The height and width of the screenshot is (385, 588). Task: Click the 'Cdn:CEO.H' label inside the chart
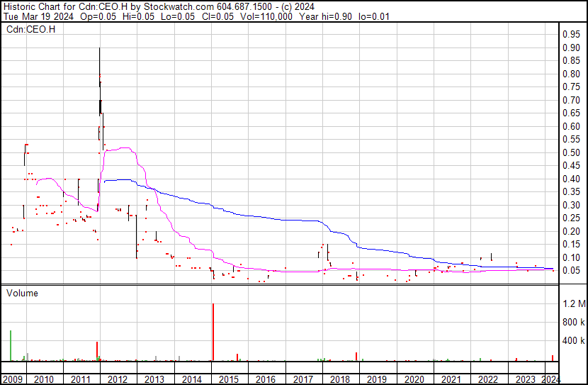[x=30, y=29]
